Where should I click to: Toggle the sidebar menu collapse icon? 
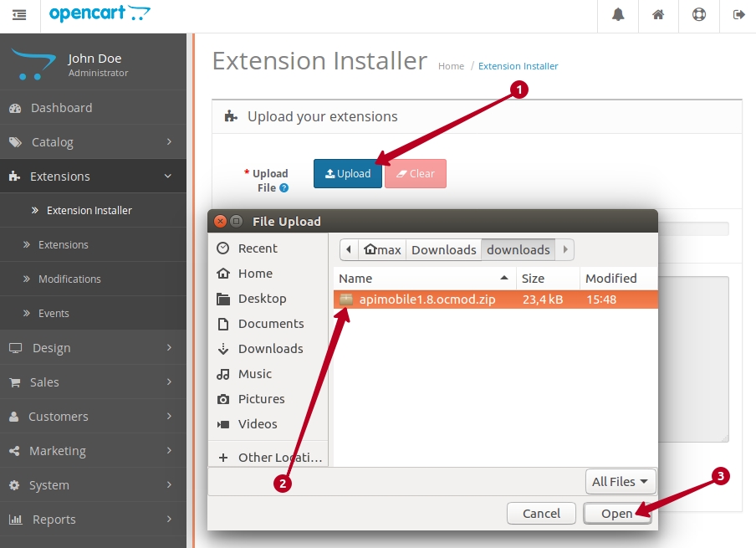pos(19,15)
